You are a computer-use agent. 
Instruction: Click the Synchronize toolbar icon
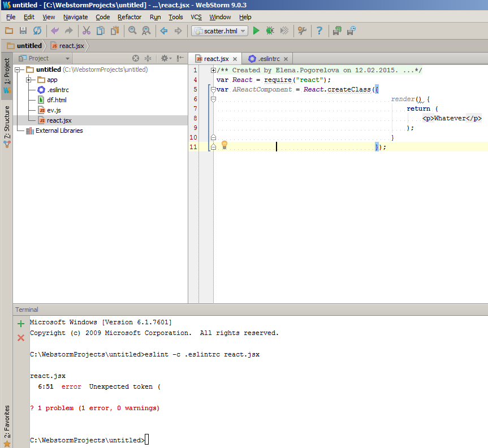[37, 31]
